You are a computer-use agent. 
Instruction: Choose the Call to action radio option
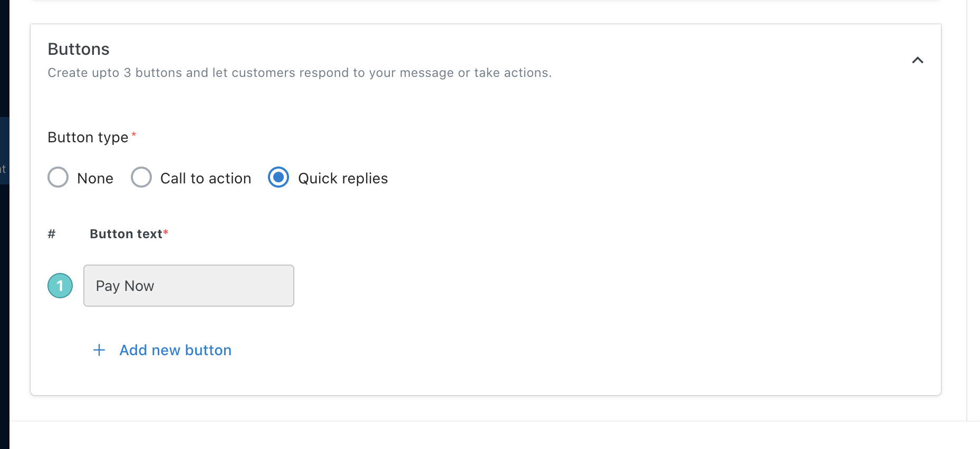pyautogui.click(x=141, y=178)
